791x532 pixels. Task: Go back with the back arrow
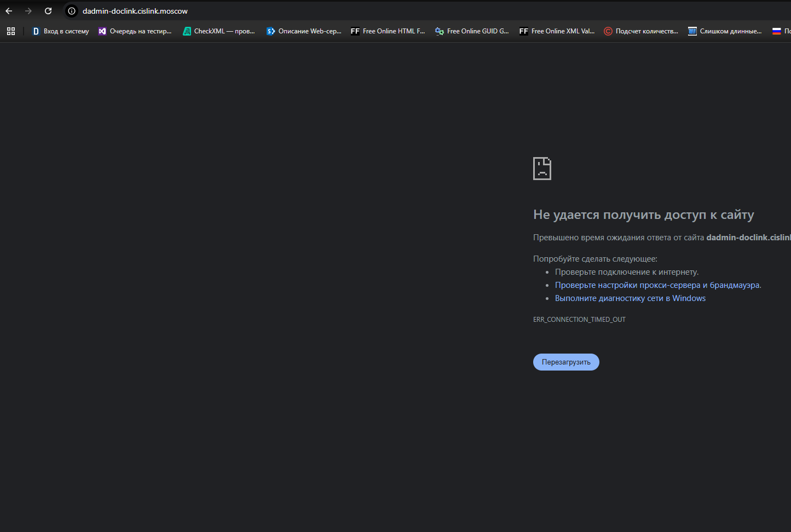tap(9, 11)
